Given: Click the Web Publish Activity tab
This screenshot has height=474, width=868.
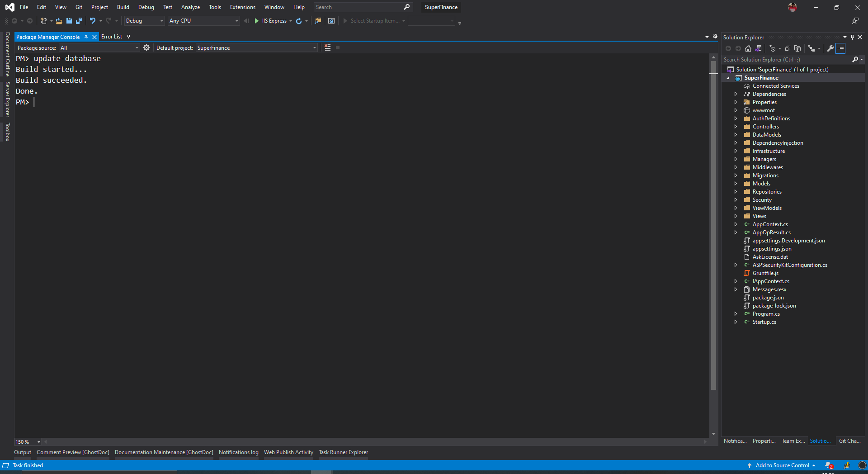Looking at the screenshot, I should pos(288,452).
